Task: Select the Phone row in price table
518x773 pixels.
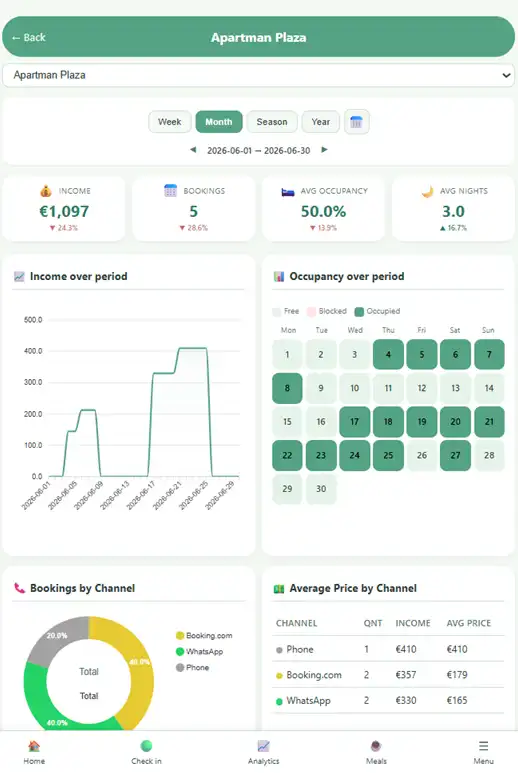Action: (x=388, y=649)
